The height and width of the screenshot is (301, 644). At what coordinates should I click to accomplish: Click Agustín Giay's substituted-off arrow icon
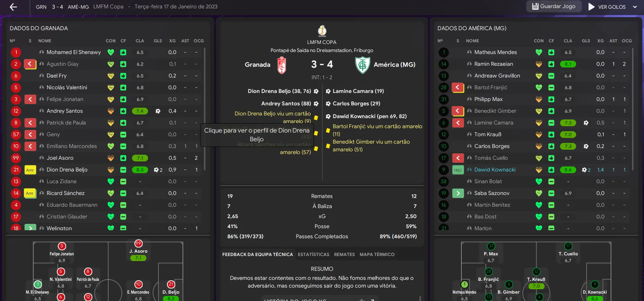coord(30,64)
